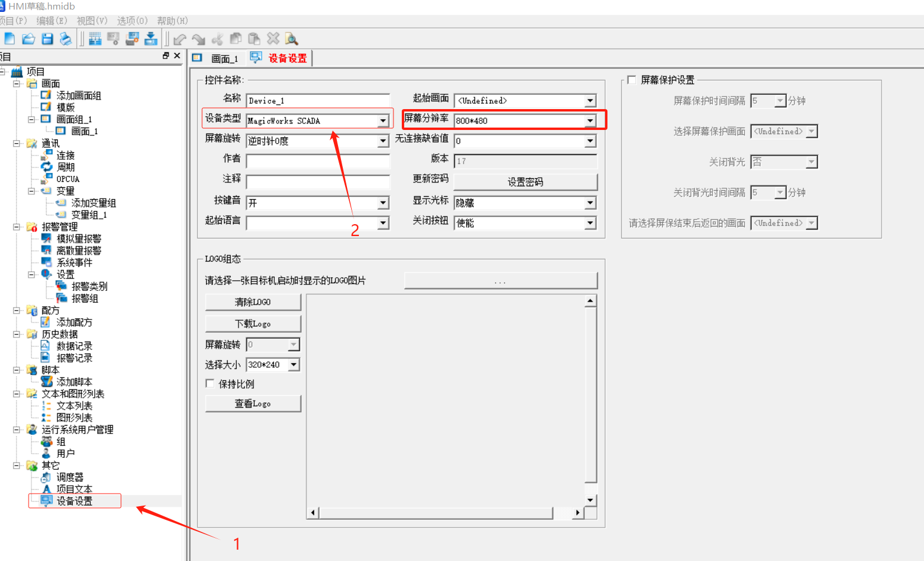Close the project tree panel

coord(177,55)
